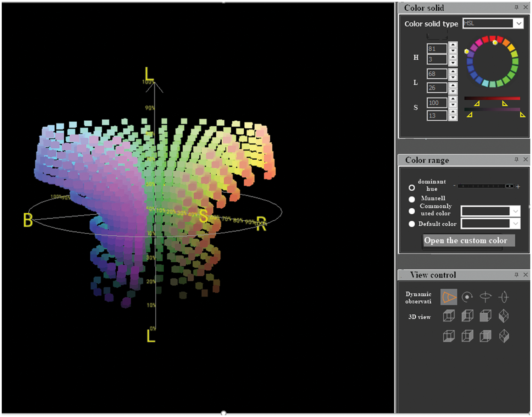Screen dimensions: 532x417
Task: Choose the bottom-face shaded cube 3D view
Action: pos(449,336)
